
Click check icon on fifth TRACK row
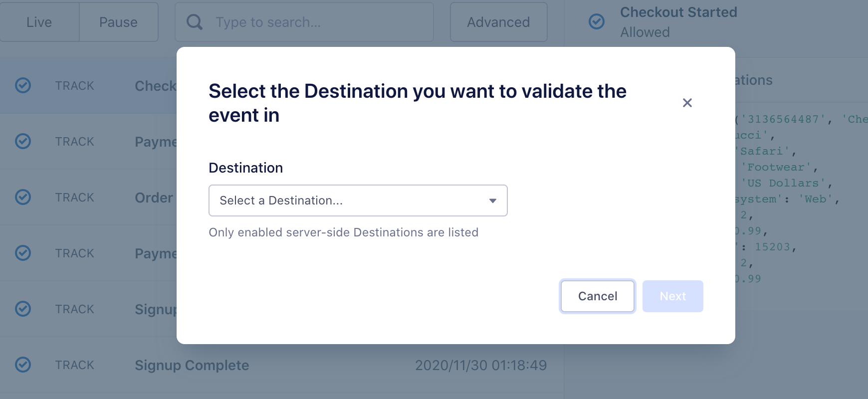[x=23, y=309]
